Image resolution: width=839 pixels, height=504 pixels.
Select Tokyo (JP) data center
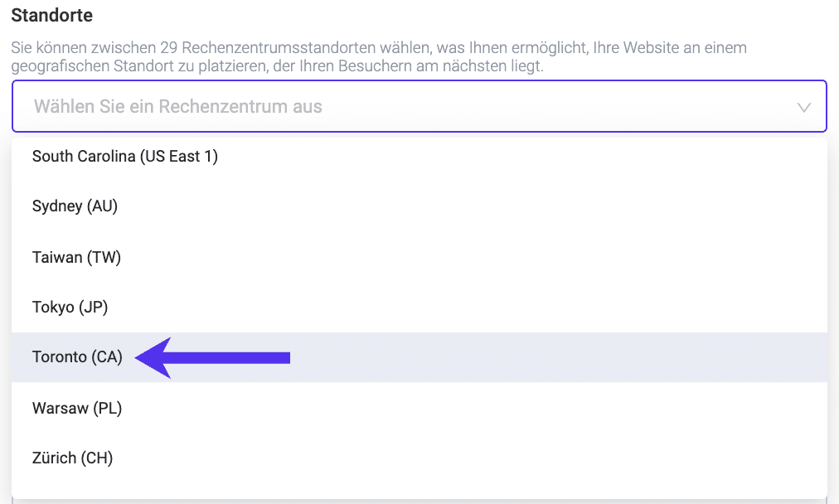[x=70, y=308]
